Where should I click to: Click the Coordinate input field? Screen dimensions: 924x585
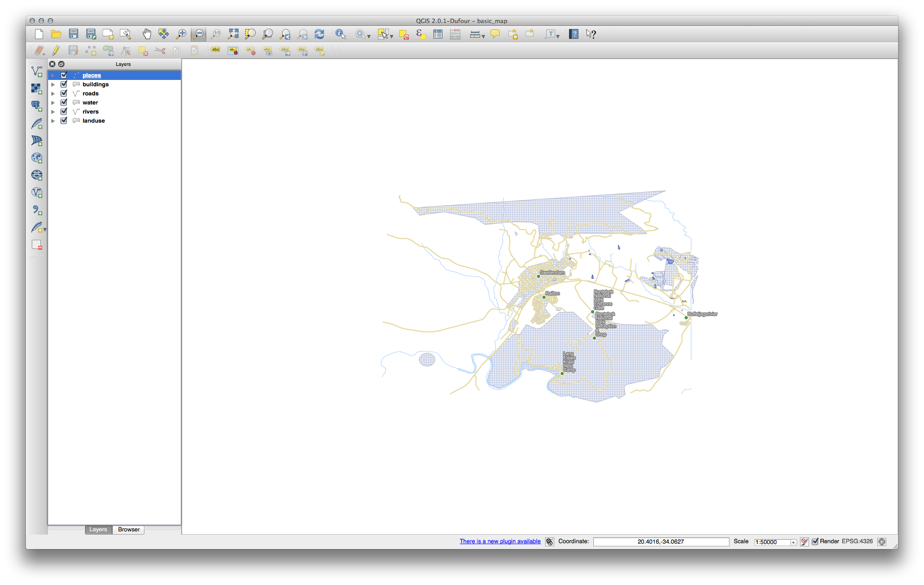click(x=661, y=542)
